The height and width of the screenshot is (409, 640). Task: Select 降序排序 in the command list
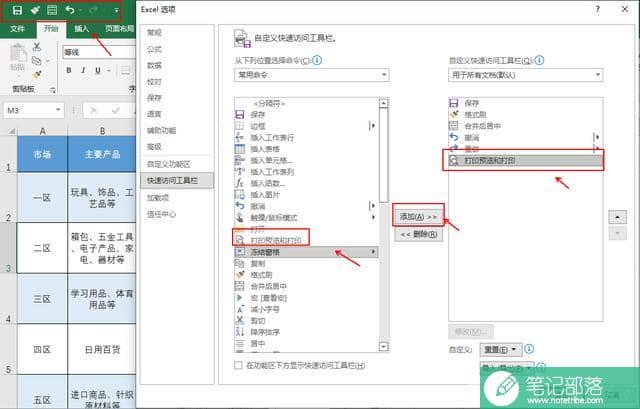coord(306,332)
